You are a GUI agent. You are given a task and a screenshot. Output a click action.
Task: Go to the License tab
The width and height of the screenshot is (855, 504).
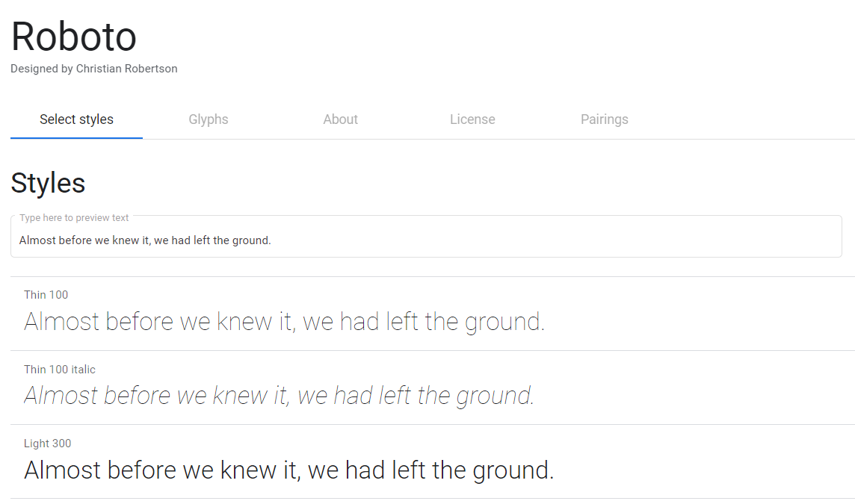[x=472, y=119]
